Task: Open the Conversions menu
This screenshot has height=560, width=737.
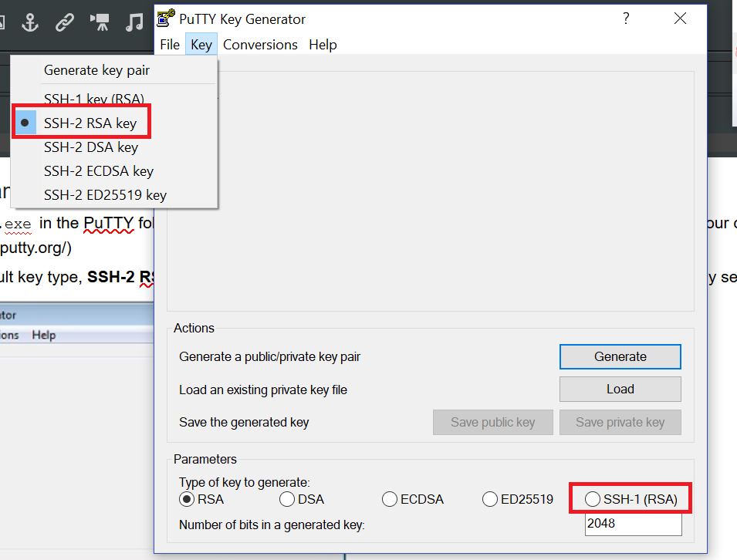Action: (x=260, y=44)
